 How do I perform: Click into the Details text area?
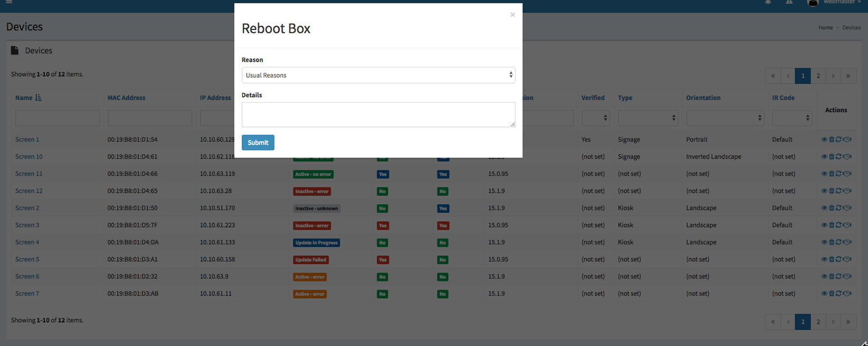(378, 115)
